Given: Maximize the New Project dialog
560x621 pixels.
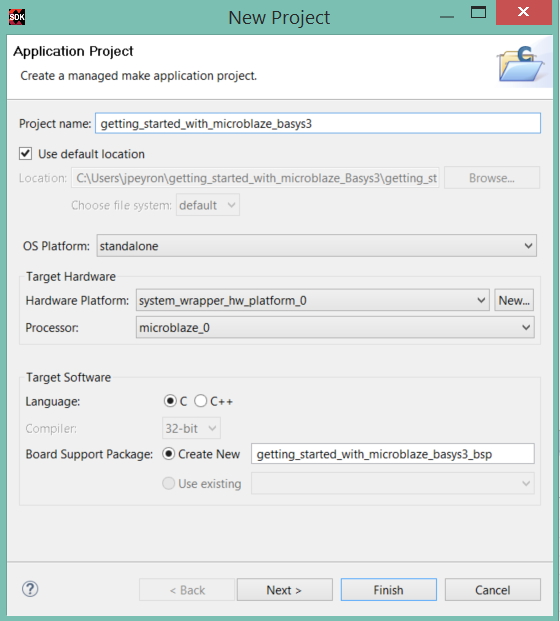Looking at the screenshot, I should 478,13.
